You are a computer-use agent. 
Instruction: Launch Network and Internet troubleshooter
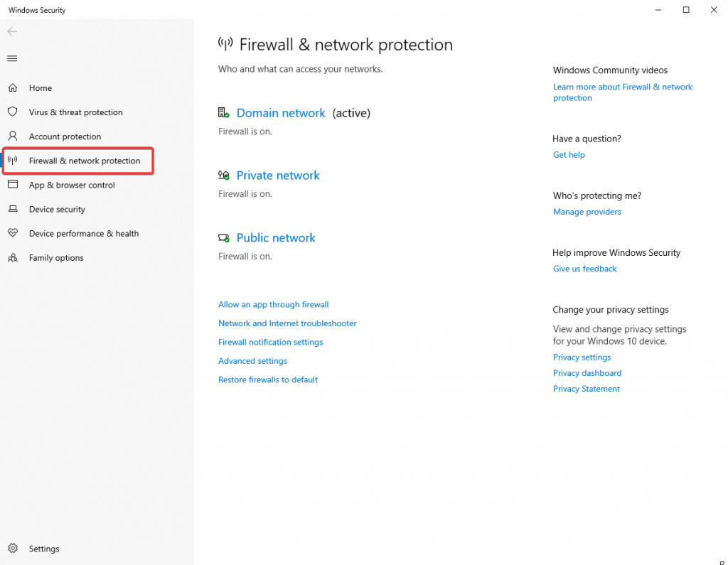click(287, 323)
